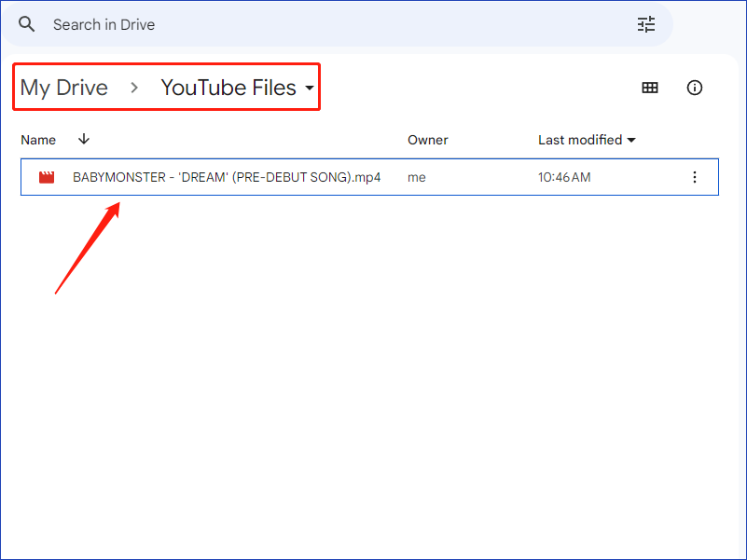Click the Owner column header

coord(427,140)
